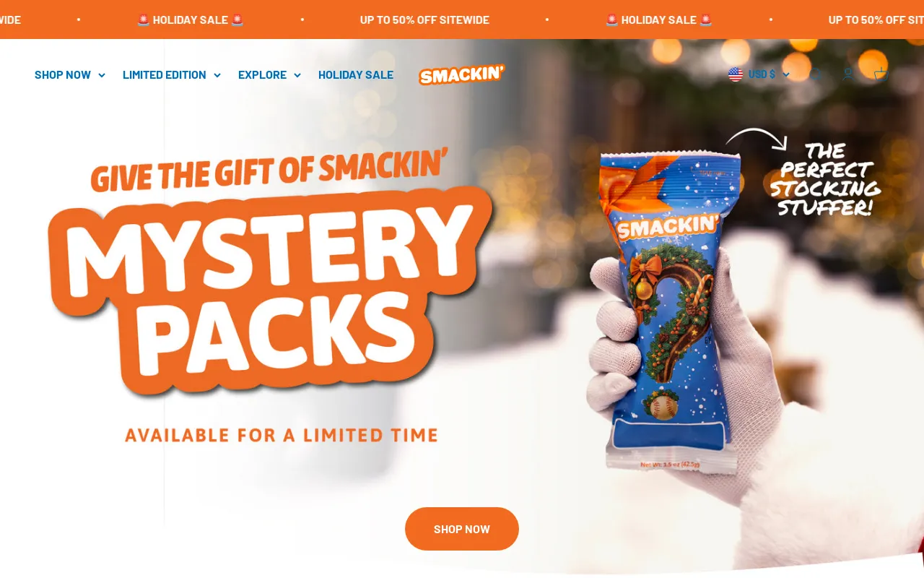Open the search icon in header
The width and height of the screenshot is (924, 578).
816,74
